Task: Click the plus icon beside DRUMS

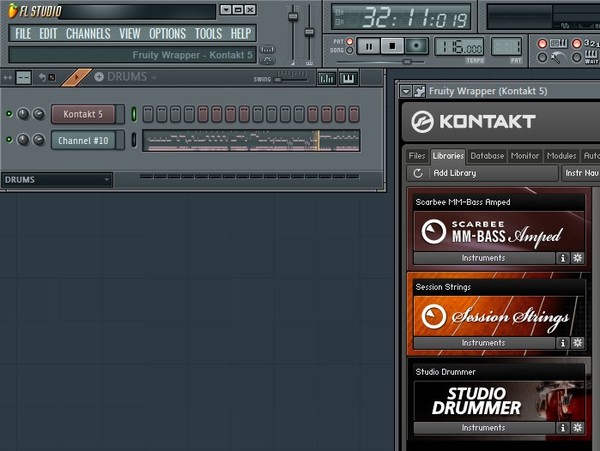Action: (x=99, y=77)
